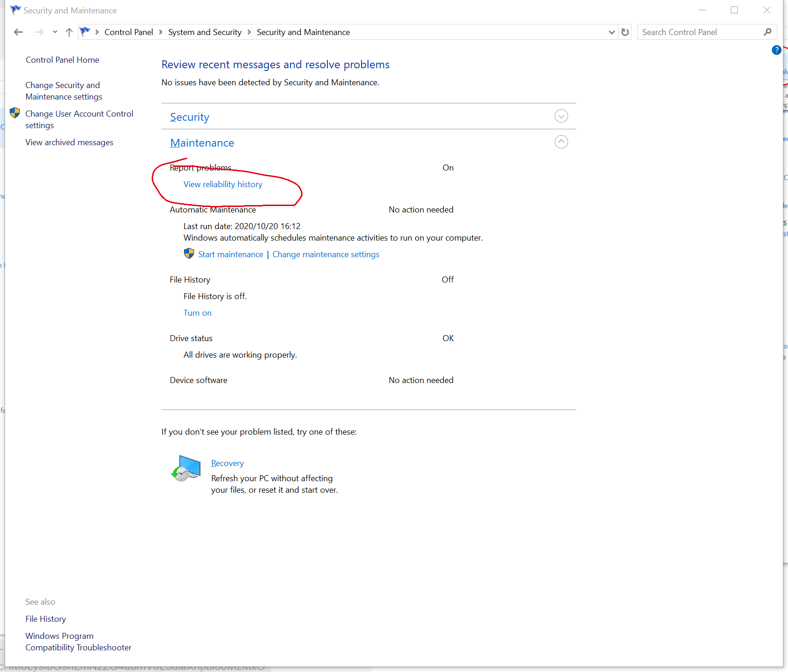
Task: Click the UAC shield icon in sidebar
Action: click(x=15, y=113)
